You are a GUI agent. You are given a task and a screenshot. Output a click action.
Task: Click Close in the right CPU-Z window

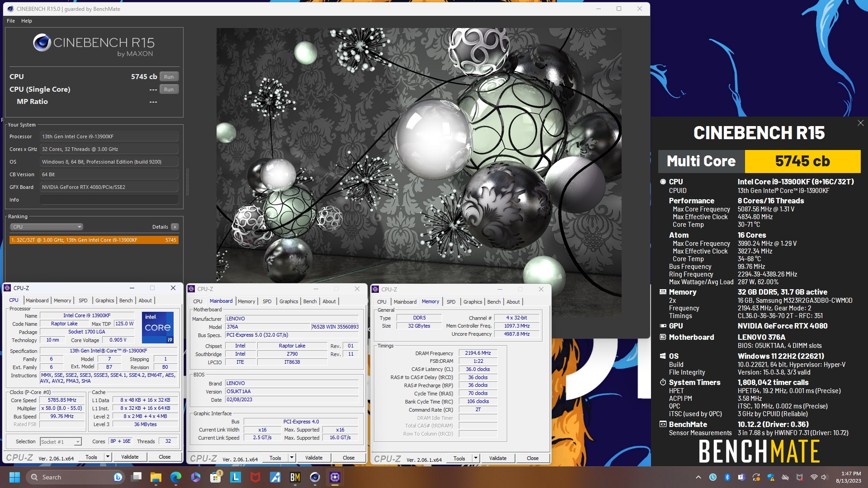[533, 458]
